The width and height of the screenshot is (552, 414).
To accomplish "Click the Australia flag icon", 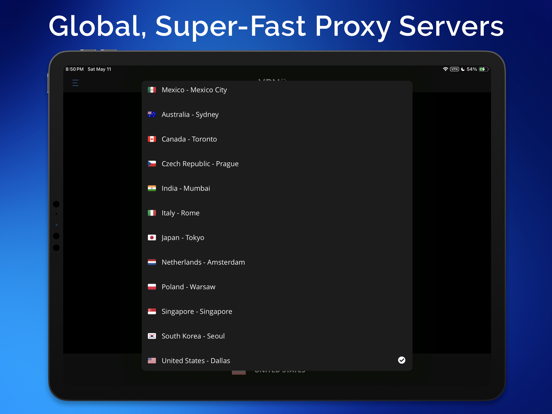I will [152, 114].
